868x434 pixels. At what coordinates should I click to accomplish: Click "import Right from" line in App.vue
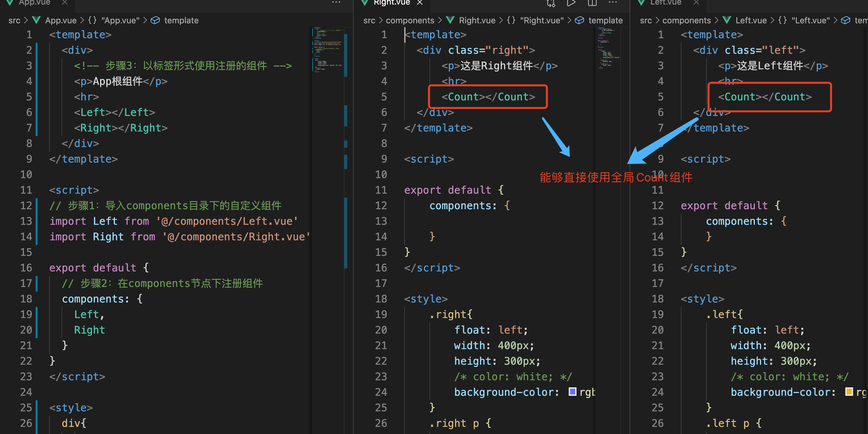180,236
